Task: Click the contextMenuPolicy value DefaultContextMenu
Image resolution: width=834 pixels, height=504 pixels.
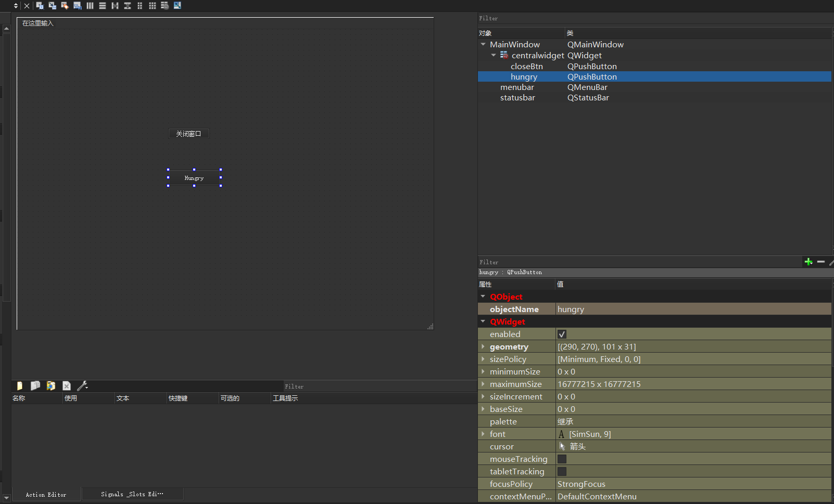Action: (x=693, y=496)
